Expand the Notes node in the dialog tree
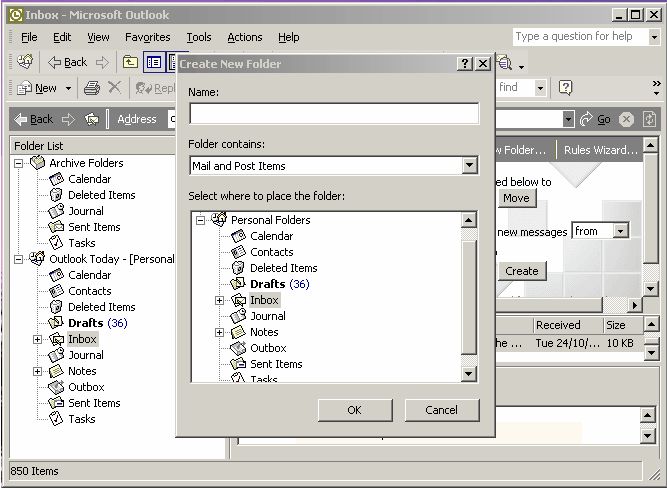 coord(219,332)
